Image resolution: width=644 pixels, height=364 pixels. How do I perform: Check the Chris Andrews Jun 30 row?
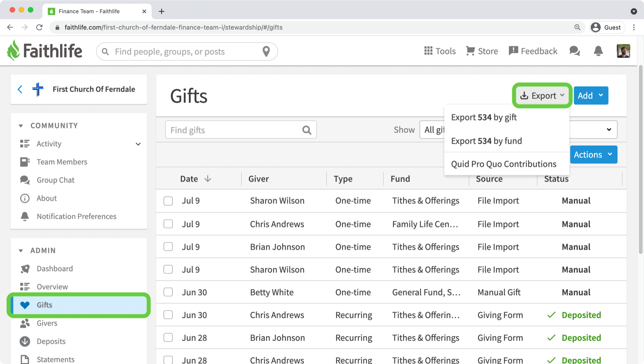point(168,315)
